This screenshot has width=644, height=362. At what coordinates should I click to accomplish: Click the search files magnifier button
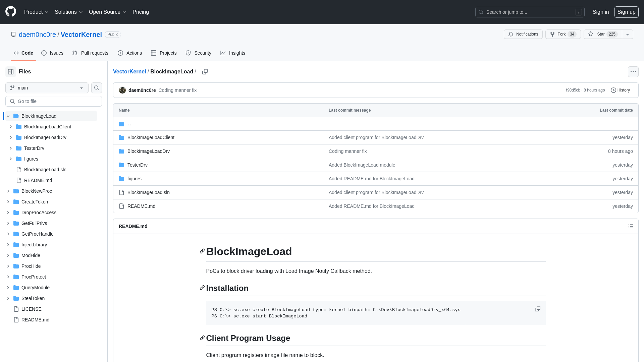pyautogui.click(x=97, y=88)
